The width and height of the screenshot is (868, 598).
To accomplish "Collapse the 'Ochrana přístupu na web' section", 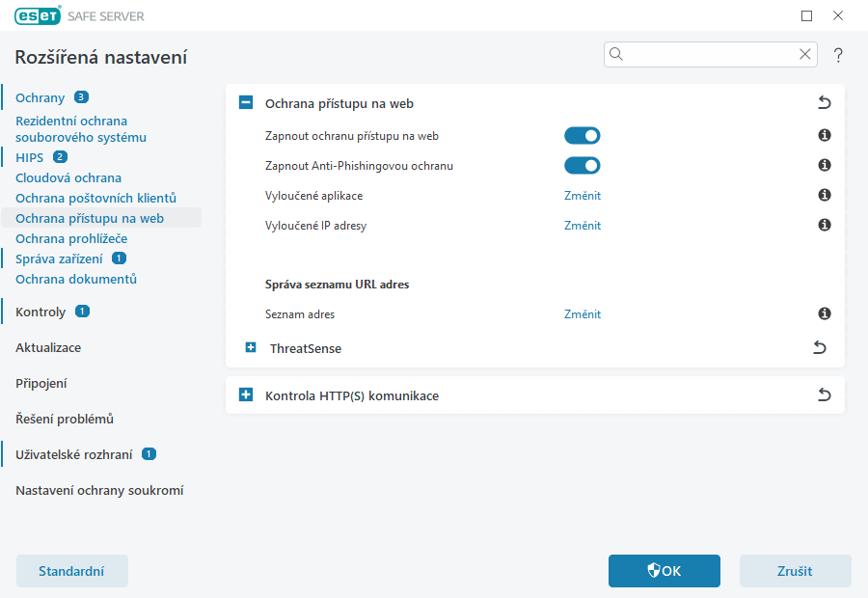I will pyautogui.click(x=245, y=102).
